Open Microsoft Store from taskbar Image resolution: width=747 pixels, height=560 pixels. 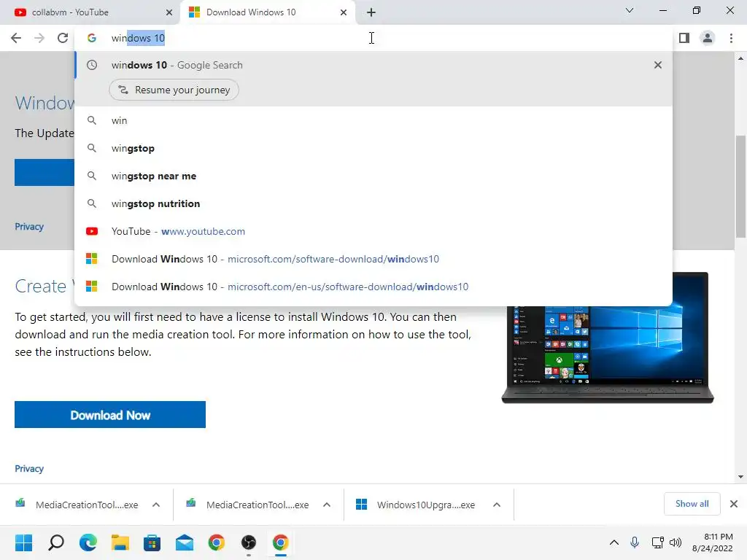152,542
